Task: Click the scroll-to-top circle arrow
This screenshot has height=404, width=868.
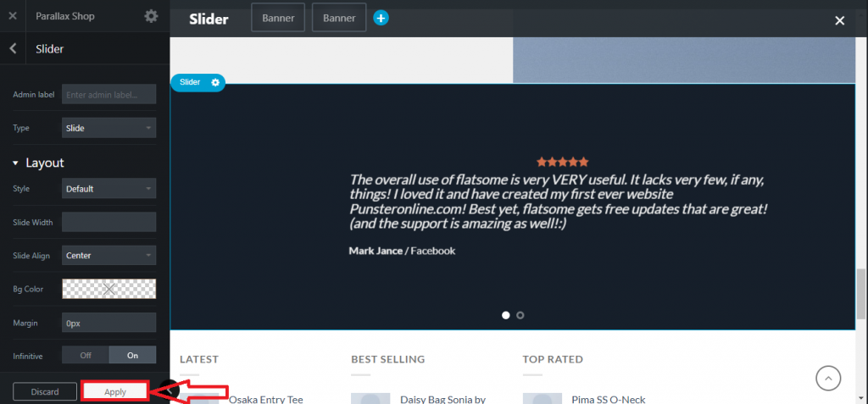Action: [x=828, y=379]
